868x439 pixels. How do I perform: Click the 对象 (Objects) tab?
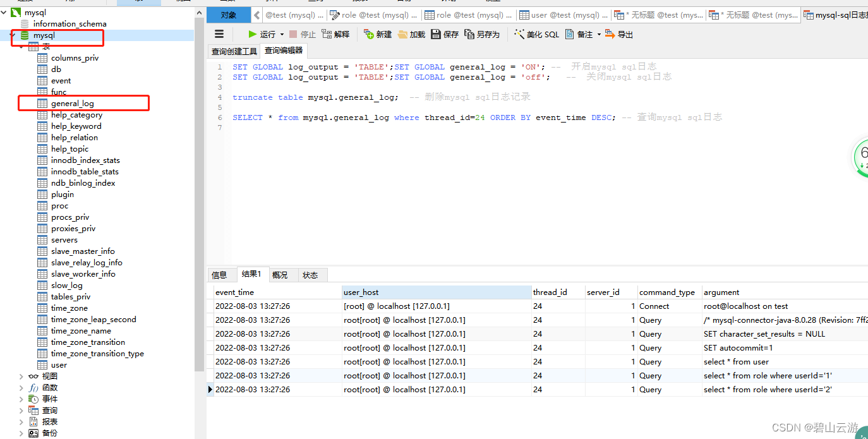pos(228,15)
